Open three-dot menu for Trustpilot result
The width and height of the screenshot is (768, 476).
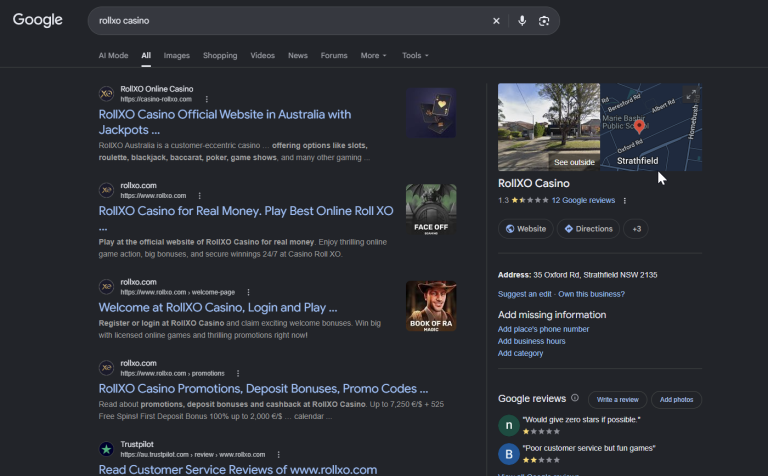278,454
